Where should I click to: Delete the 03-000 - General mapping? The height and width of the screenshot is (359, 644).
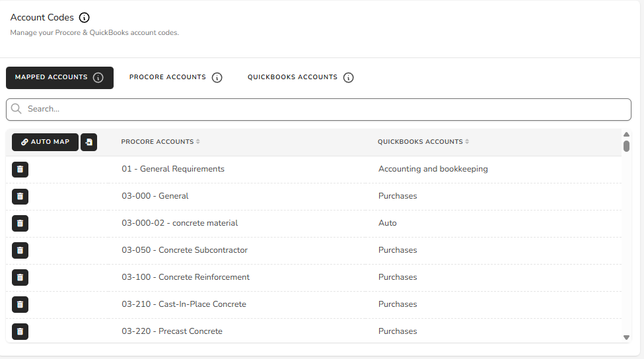coord(20,197)
